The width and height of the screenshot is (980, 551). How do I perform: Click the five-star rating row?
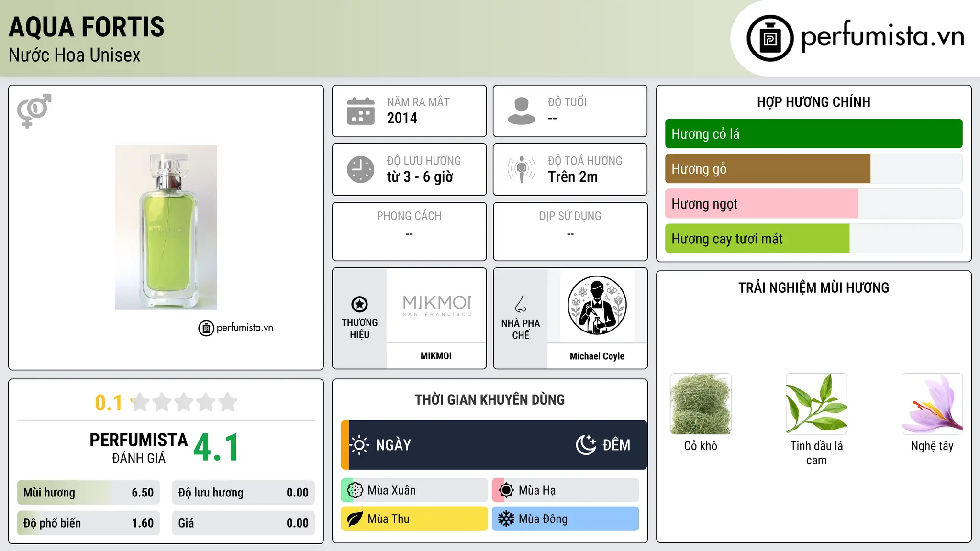tap(184, 402)
